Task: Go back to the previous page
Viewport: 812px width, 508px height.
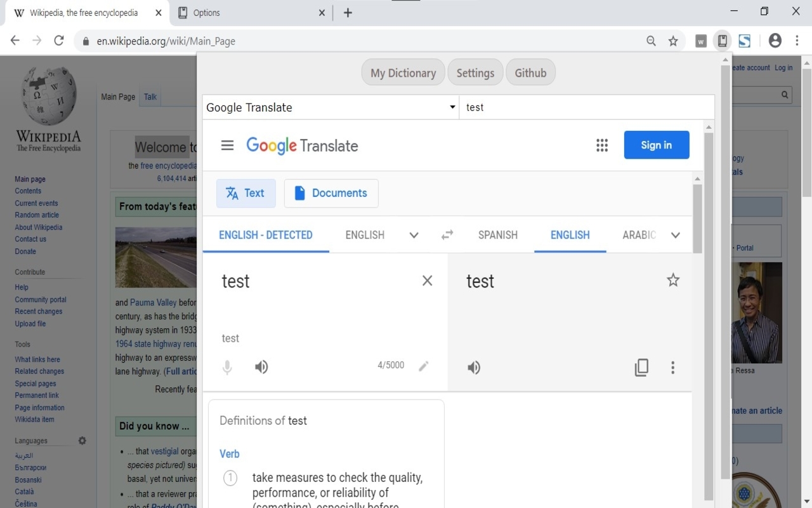Action: (x=15, y=41)
